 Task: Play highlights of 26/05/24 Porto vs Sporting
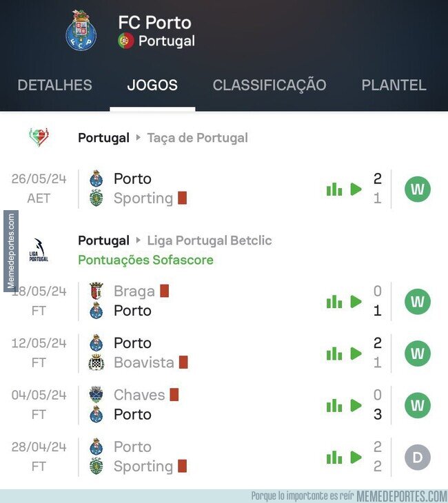point(356,189)
